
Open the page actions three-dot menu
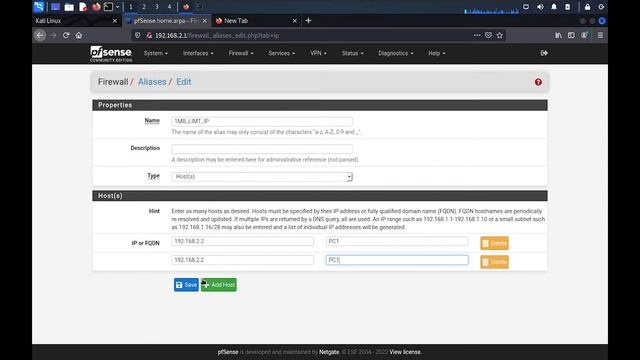coord(477,36)
